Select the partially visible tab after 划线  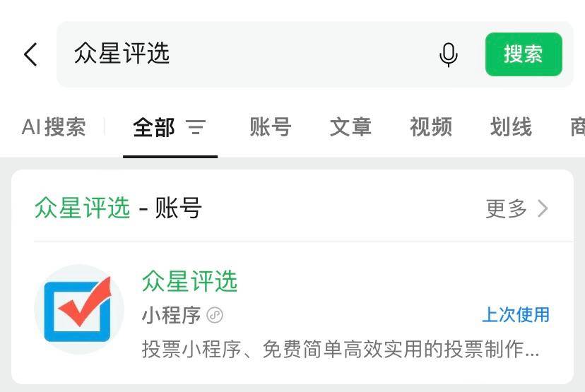coord(577,127)
